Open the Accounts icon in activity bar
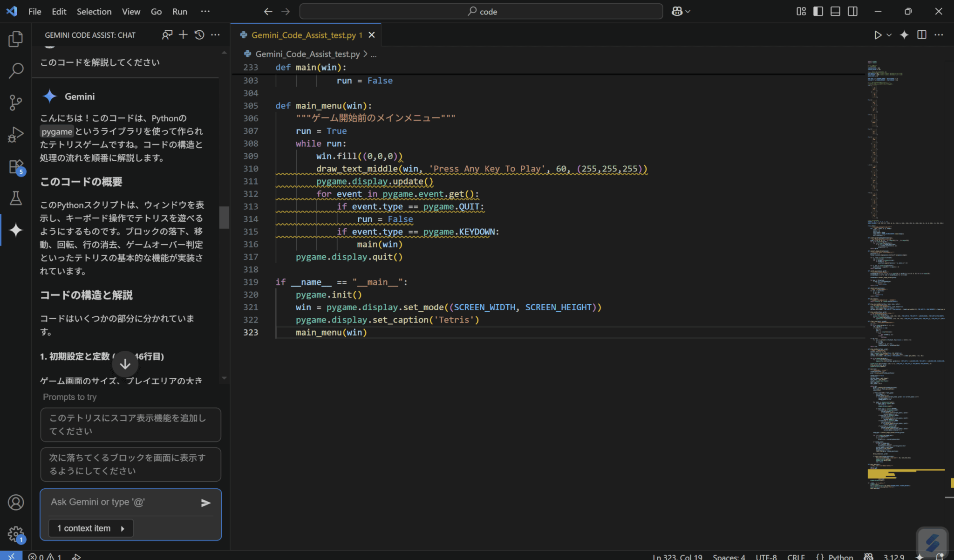The image size is (954, 560). point(15,502)
